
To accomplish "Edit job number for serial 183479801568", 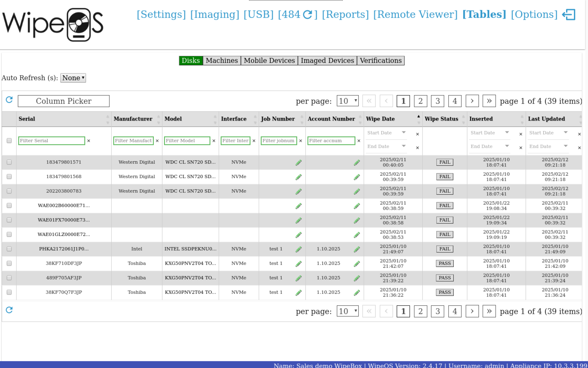I will [299, 177].
